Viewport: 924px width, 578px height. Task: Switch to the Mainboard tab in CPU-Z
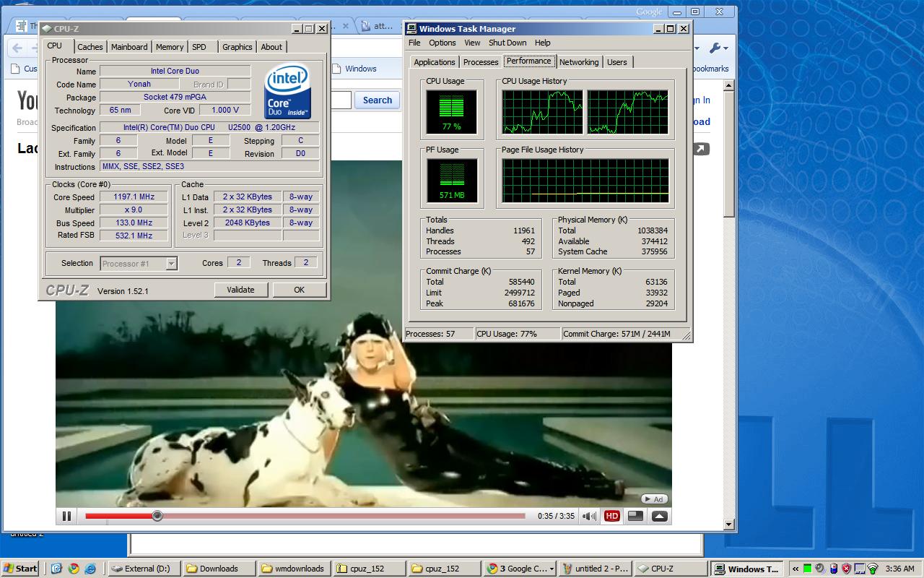(x=129, y=47)
